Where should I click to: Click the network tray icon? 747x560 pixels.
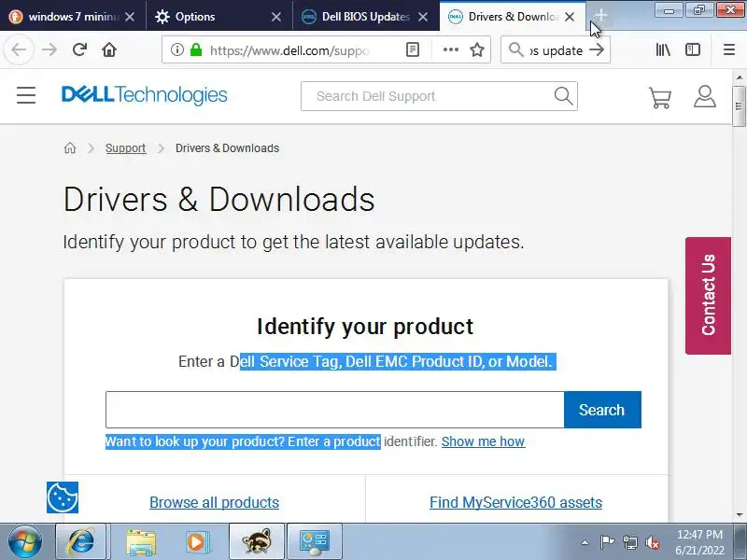[630, 542]
